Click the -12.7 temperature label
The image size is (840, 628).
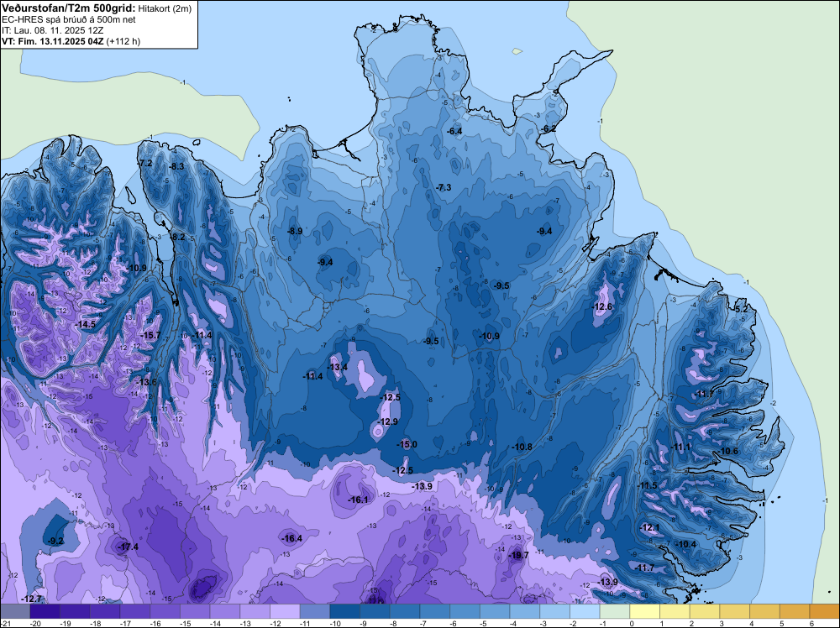(x=32, y=599)
